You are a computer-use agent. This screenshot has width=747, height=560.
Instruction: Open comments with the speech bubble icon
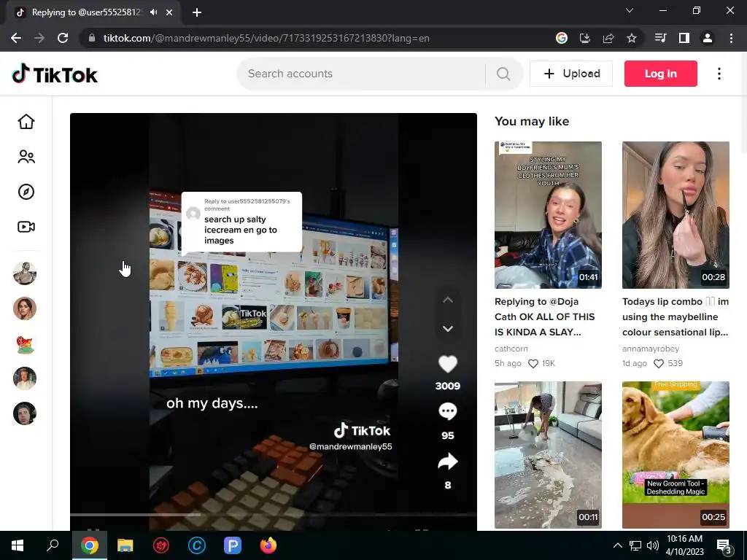(448, 411)
